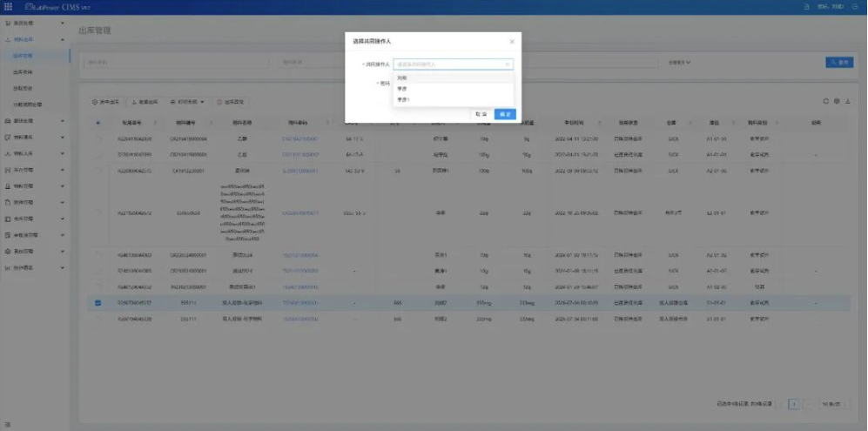Close the co-operator selection dialog
The width and height of the screenshot is (868, 431).
point(512,42)
